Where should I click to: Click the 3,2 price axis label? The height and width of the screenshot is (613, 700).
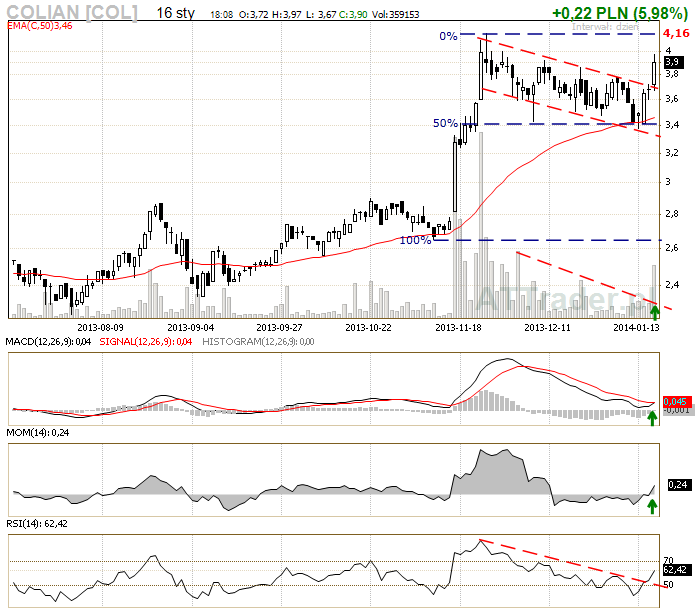[671, 153]
